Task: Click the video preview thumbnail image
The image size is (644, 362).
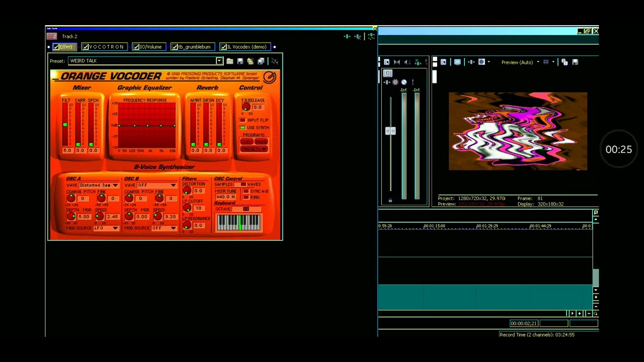Action: tap(518, 131)
